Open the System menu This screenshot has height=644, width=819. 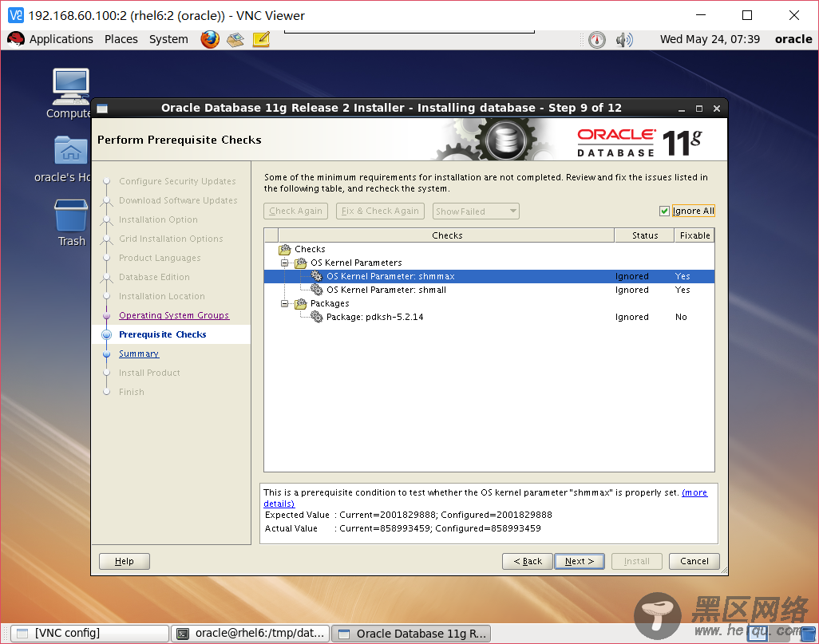tap(168, 39)
